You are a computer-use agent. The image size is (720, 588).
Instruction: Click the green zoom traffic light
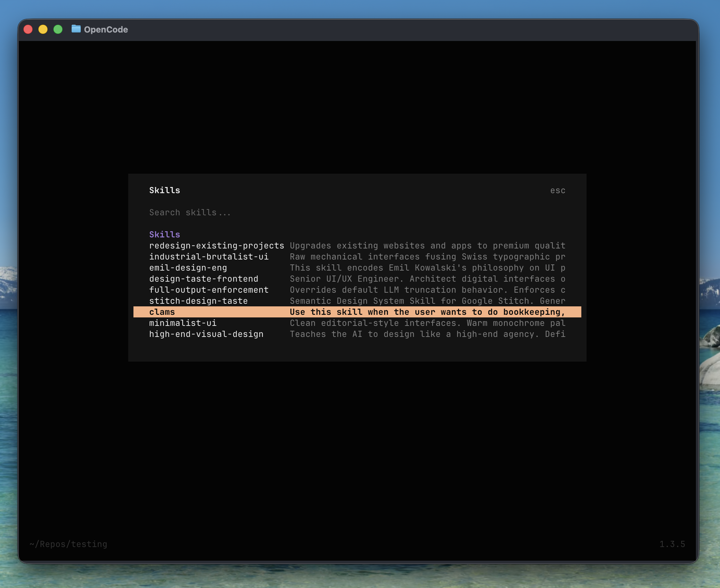(x=58, y=29)
